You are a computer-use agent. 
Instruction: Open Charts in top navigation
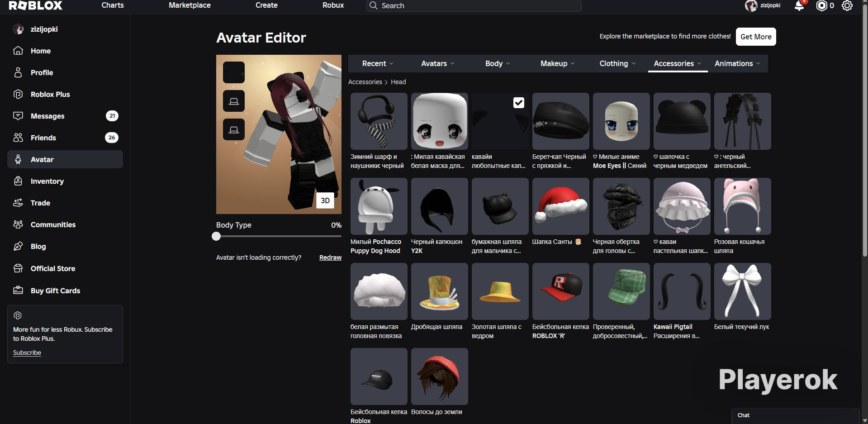click(113, 5)
